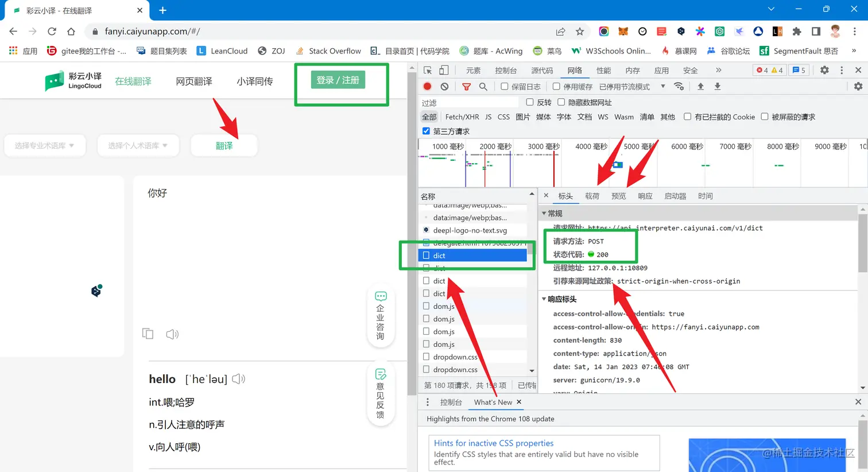Click the browser address bar URL
Image resolution: width=868 pixels, height=472 pixels.
point(152,32)
